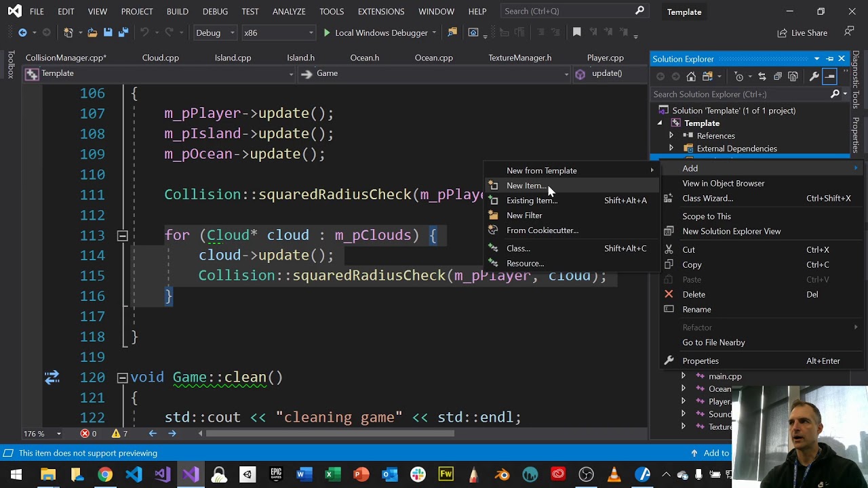The height and width of the screenshot is (488, 868).
Task: Collapse Game::clean function at line 120
Action: 122,378
